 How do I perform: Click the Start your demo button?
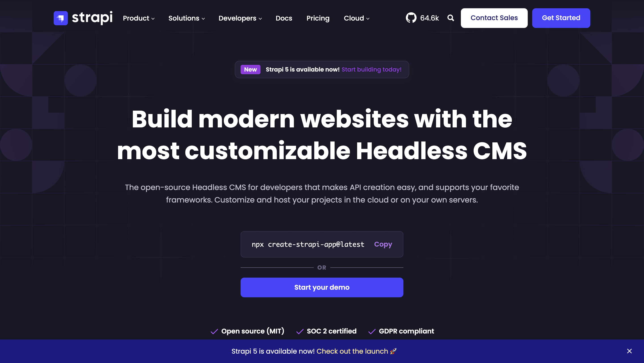click(322, 287)
